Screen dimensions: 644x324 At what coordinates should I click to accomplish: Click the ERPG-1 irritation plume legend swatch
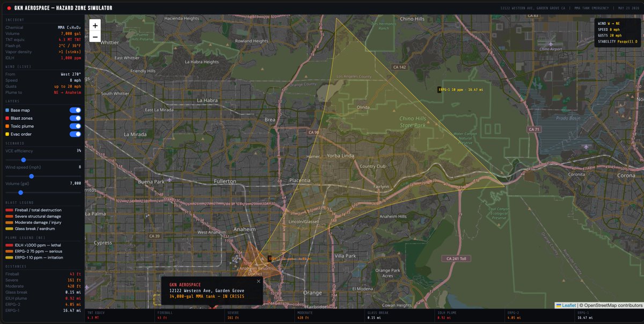click(9, 257)
